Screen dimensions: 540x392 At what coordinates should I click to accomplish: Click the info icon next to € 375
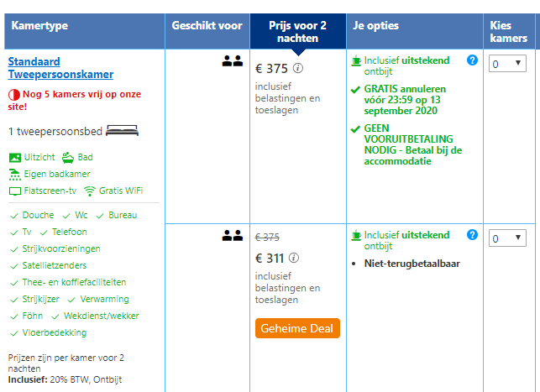[298, 69]
